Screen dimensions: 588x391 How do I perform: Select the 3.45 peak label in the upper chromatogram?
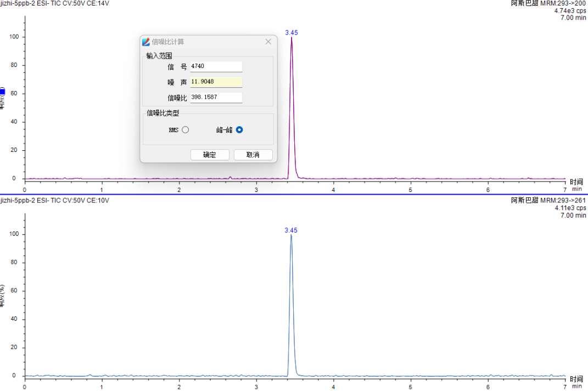point(292,33)
